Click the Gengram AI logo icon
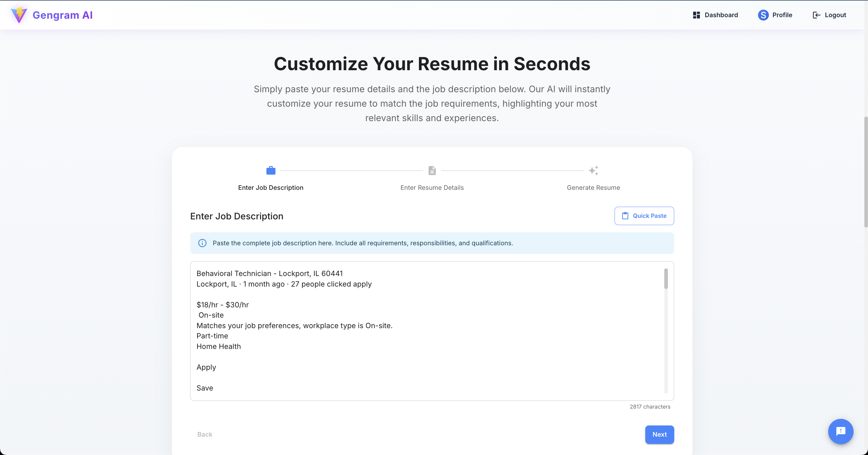The height and width of the screenshot is (455, 868). (19, 15)
